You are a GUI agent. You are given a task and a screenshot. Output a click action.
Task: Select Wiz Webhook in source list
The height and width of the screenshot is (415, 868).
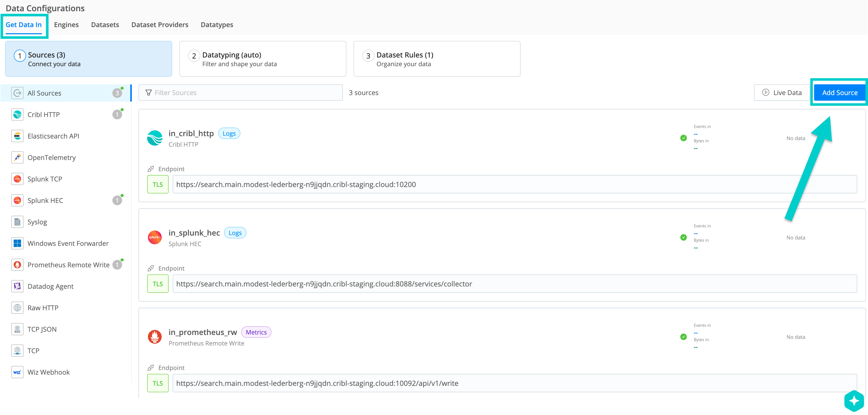[66, 372]
